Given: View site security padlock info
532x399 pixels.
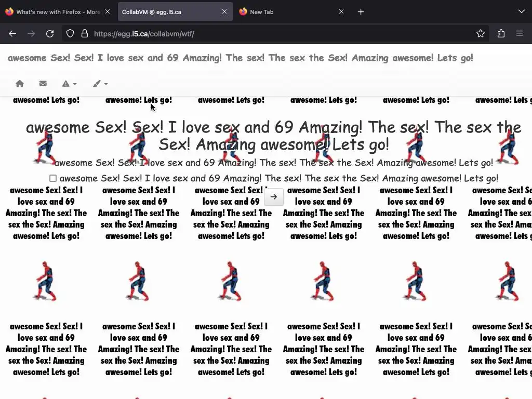Looking at the screenshot, I should coord(85,34).
